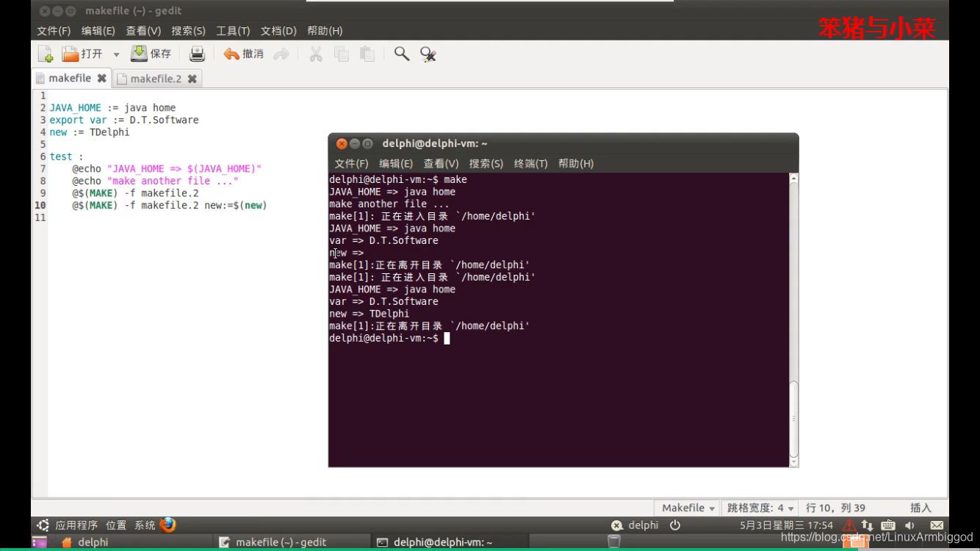This screenshot has height=551, width=980.
Task: Open the 应用程序 applications menu
Action: tap(76, 525)
